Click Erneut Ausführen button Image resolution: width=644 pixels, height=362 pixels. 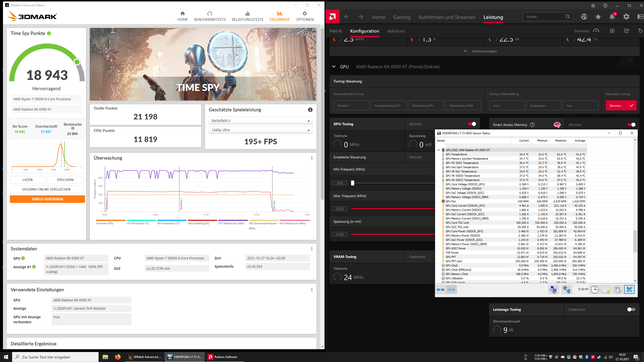(x=47, y=199)
